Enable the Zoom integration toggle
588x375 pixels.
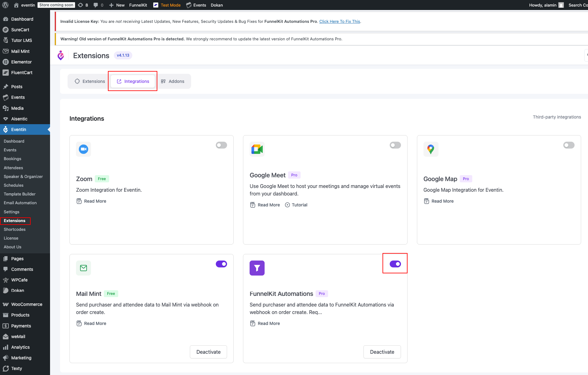(x=221, y=145)
